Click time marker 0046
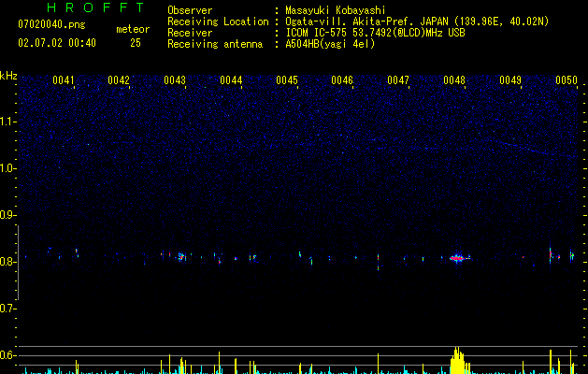Viewport: 588px width, 374px height. [x=342, y=80]
